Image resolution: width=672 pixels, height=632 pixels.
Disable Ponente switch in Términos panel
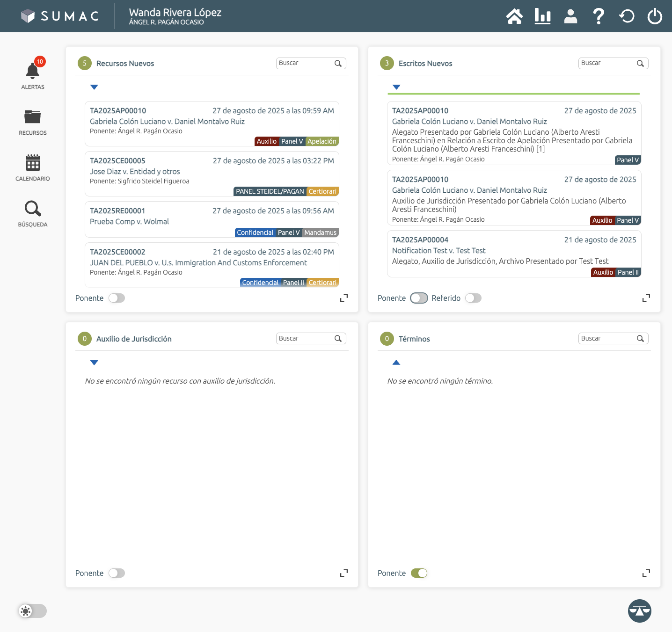coord(419,573)
